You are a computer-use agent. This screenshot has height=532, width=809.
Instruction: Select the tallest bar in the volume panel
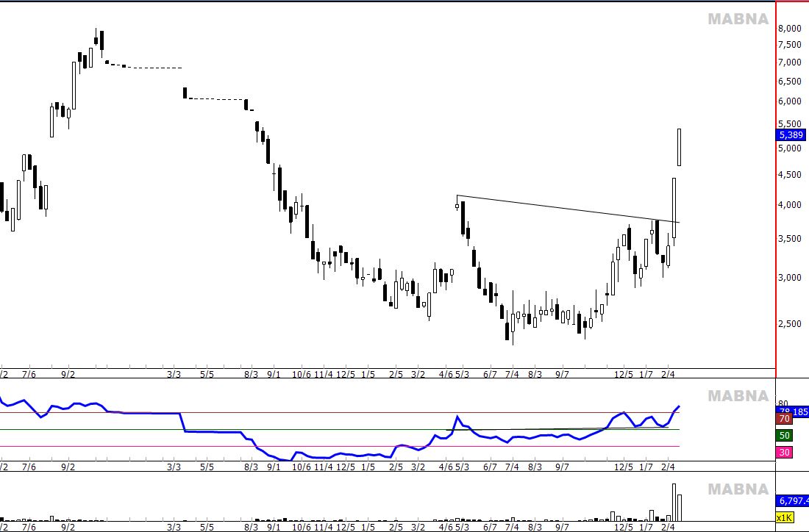click(673, 503)
